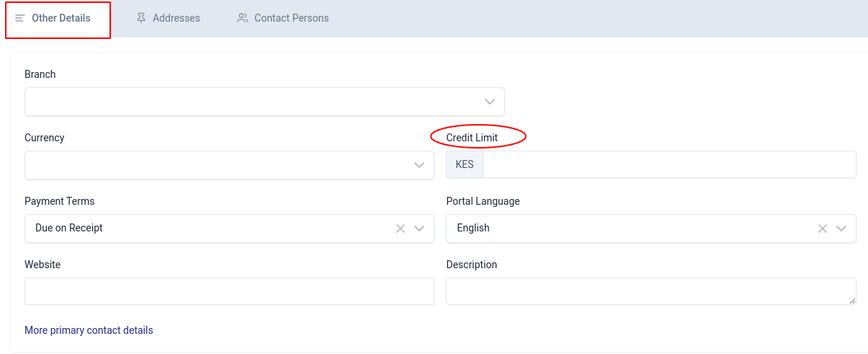868x354 pixels.
Task: Clear the Portal Language selection with X
Action: coord(823,229)
